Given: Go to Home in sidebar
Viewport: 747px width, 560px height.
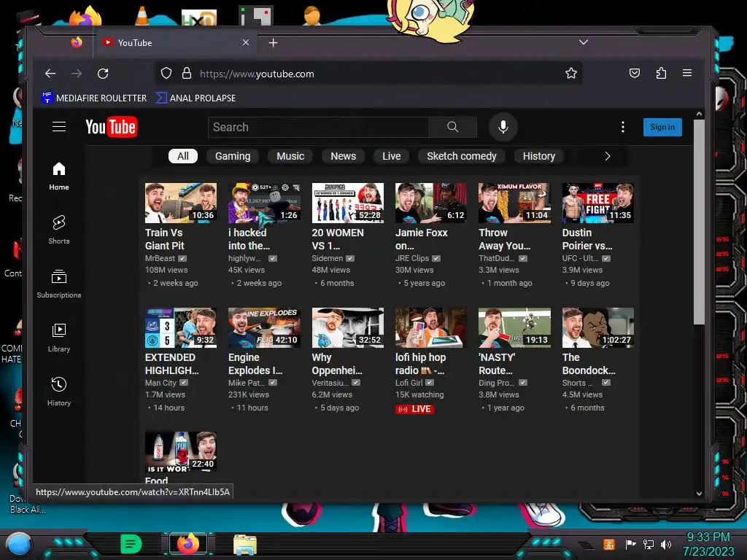Looking at the screenshot, I should (x=59, y=176).
